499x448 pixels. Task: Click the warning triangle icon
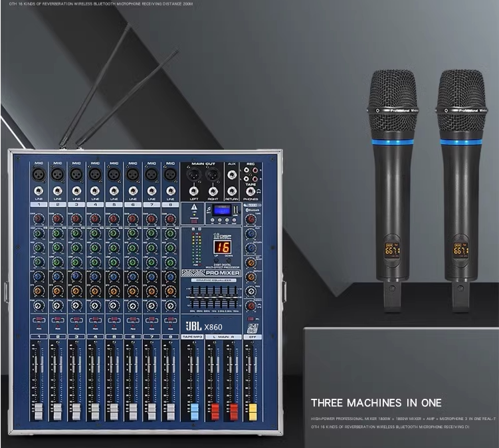pyautogui.click(x=194, y=207)
